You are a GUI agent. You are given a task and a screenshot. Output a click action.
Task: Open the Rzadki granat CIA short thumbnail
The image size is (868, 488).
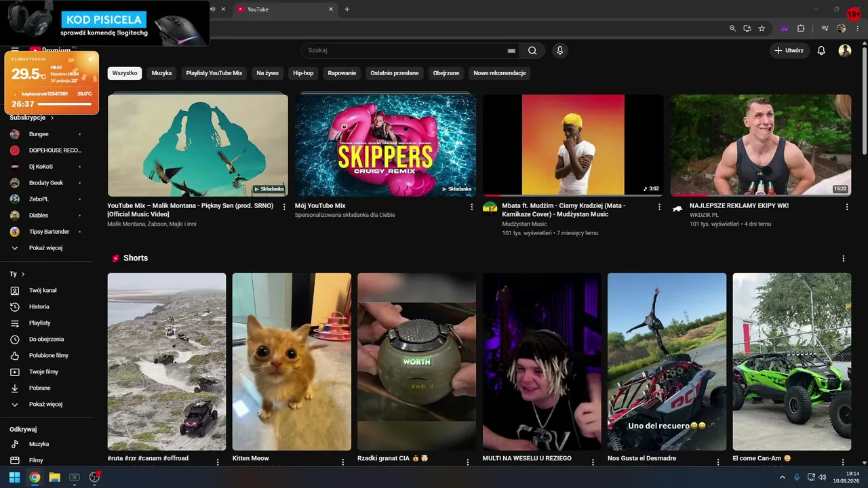pyautogui.click(x=416, y=362)
